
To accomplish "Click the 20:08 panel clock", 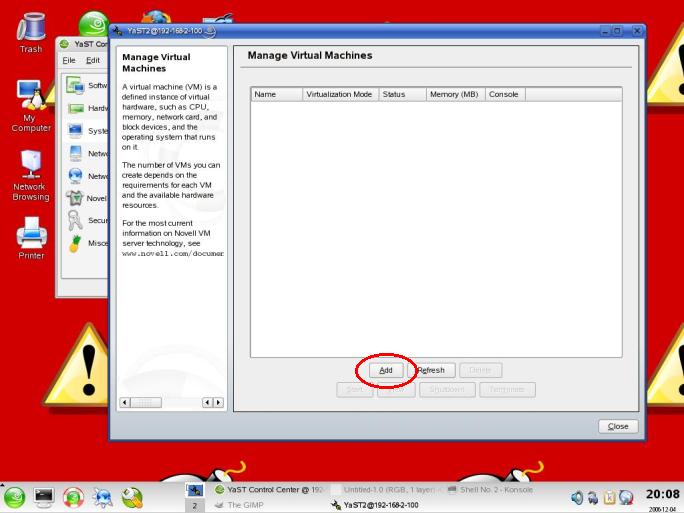I will coord(662,495).
